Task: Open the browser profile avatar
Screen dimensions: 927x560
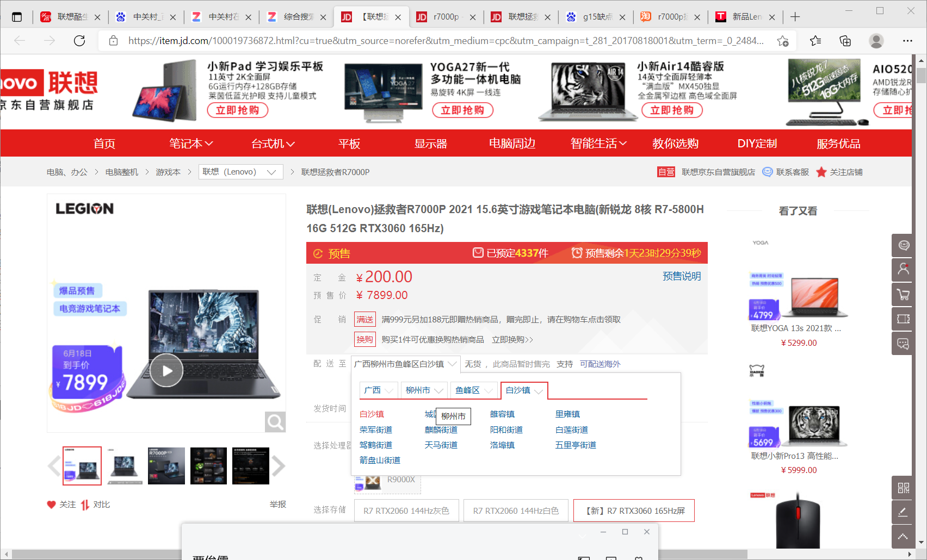Action: tap(876, 41)
